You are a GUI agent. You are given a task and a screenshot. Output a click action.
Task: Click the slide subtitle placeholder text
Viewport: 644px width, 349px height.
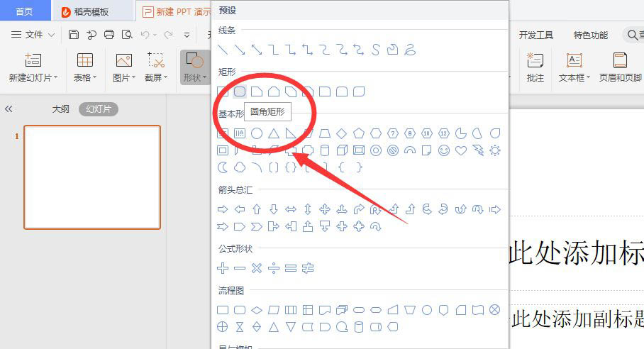pos(577,318)
